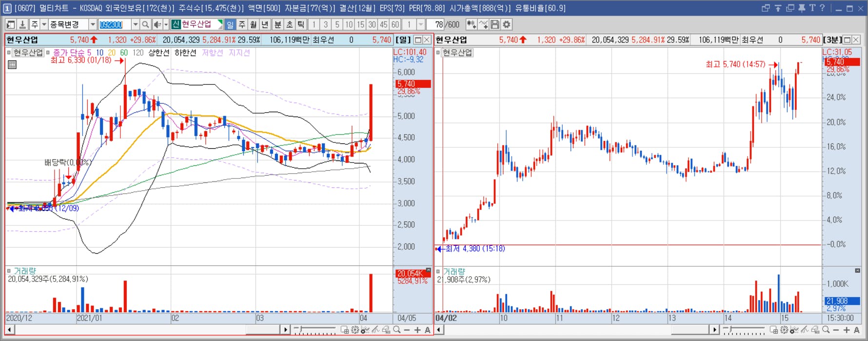868x341 pixels.
Task: Zoom out right chart with minus icon
Action: pos(836,330)
